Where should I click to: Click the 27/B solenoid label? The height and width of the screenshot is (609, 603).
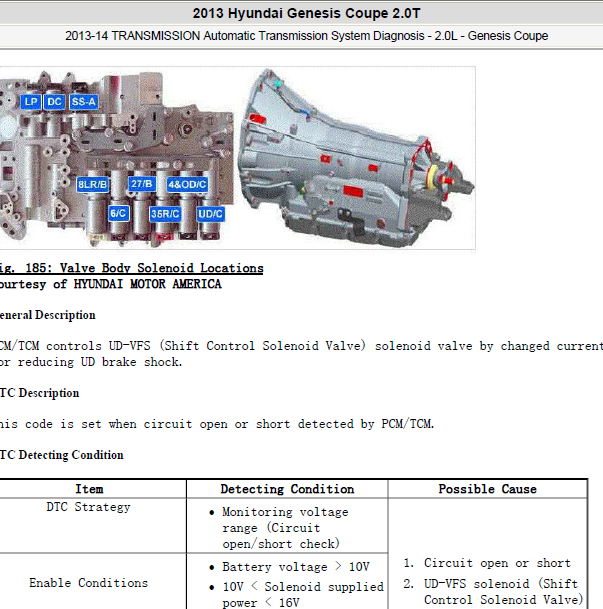(x=141, y=183)
